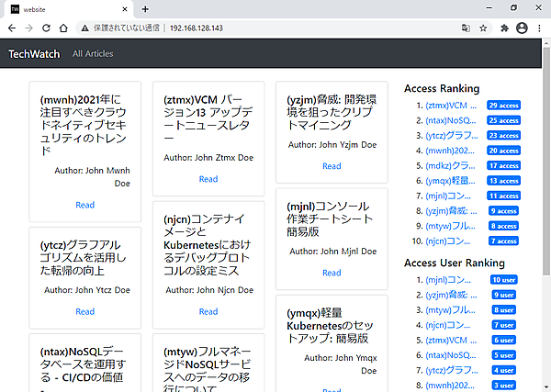Viewport: 551px width, 392px height.
Task: Bookmark this page with the star icon
Action: [x=483, y=28]
